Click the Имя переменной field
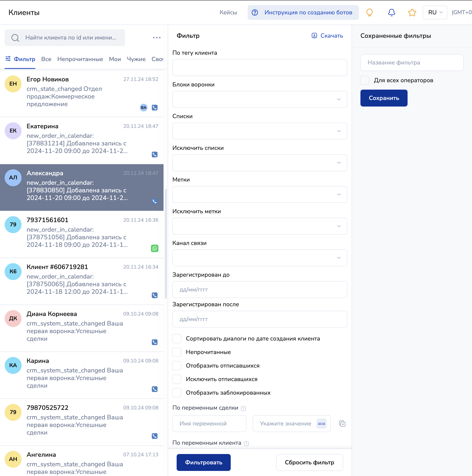Image resolution: width=472 pixels, height=476 pixels. (209, 424)
